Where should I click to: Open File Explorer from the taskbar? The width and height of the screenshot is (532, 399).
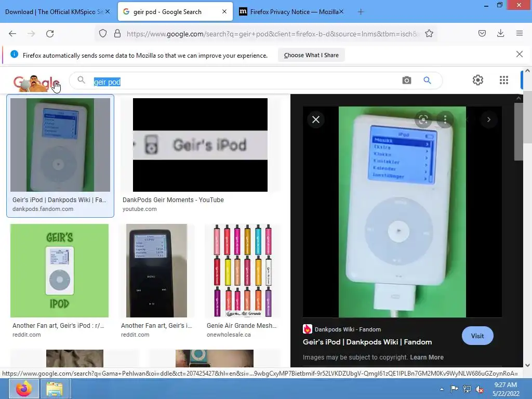click(54, 389)
